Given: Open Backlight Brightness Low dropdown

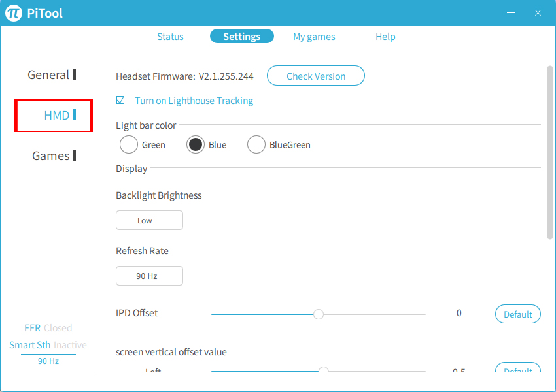Looking at the screenshot, I should click(149, 220).
